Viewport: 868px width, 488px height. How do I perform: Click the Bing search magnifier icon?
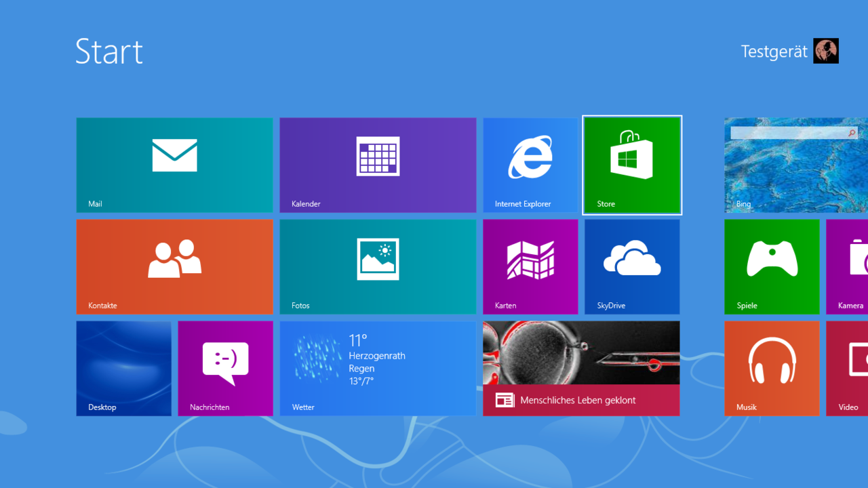pyautogui.click(x=852, y=134)
